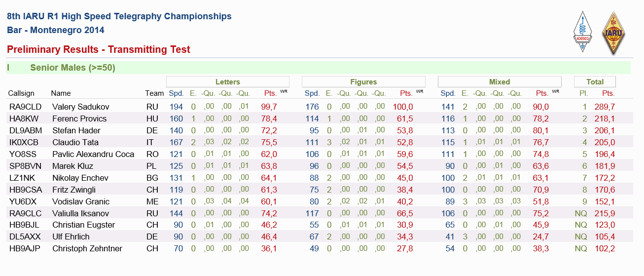
Task: Click the Name column header
Action: tap(61, 93)
